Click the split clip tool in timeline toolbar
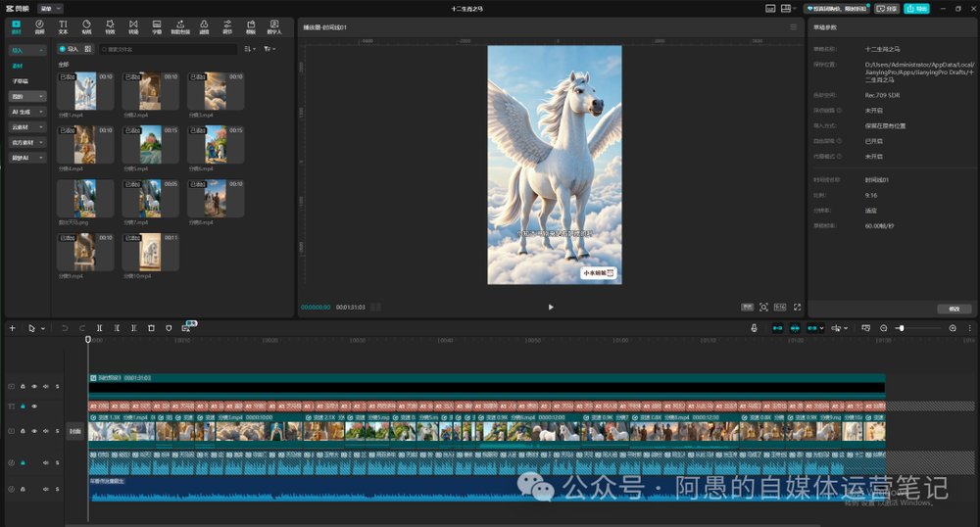This screenshot has height=527, width=980. tap(99, 328)
